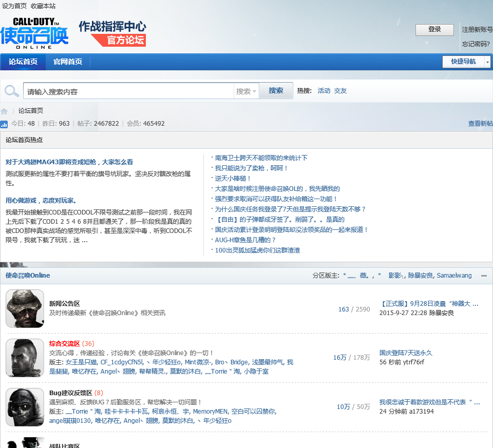Click moderator 除暴安良 in the 分区版主 list
Screen dimensions: 493x448
coord(421,276)
